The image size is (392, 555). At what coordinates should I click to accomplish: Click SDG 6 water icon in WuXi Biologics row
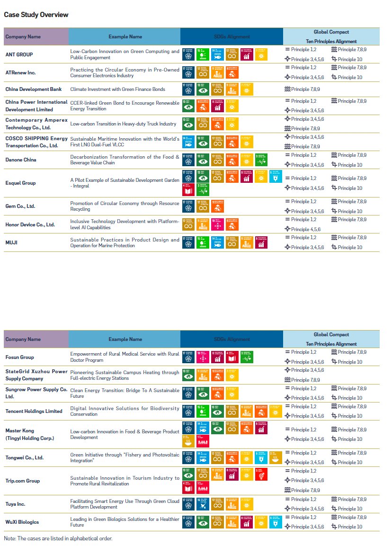coord(276,522)
